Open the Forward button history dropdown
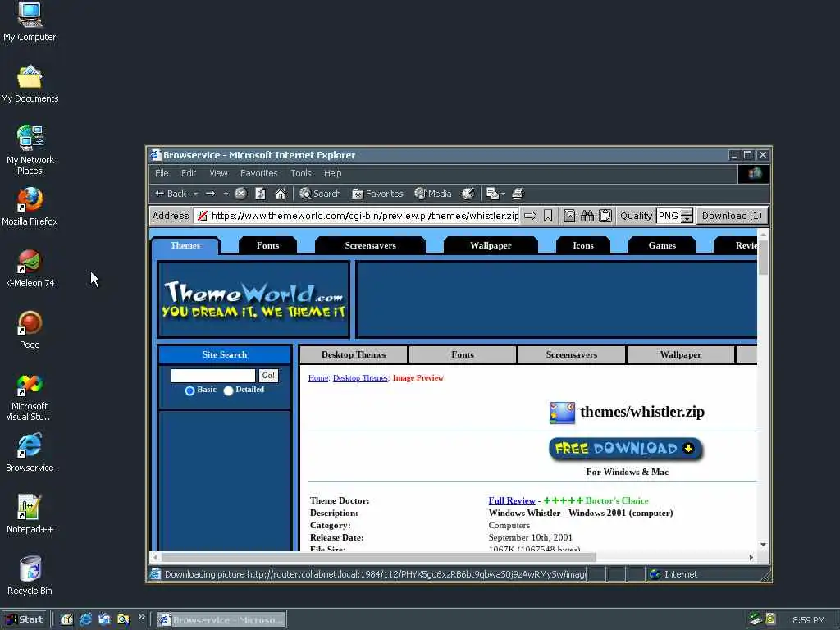The image size is (840, 630). (x=226, y=194)
